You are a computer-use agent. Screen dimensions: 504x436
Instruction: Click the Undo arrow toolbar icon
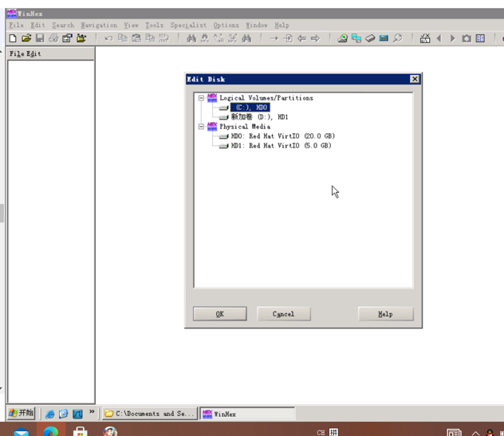(108, 38)
